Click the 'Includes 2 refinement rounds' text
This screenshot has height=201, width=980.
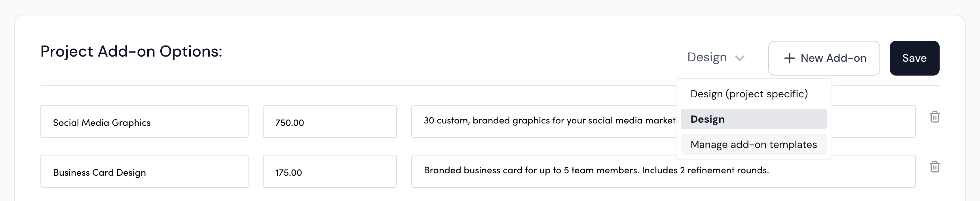[x=705, y=171]
